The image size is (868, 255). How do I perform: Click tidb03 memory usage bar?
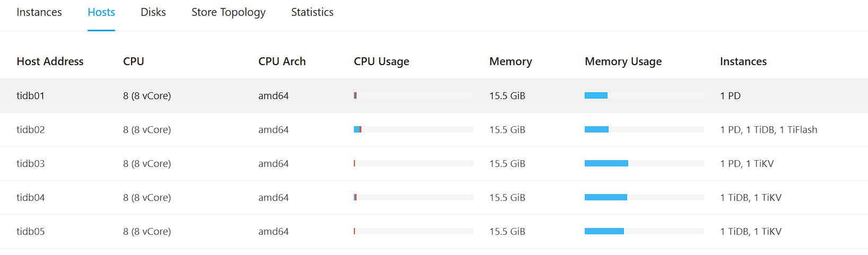[x=644, y=163]
